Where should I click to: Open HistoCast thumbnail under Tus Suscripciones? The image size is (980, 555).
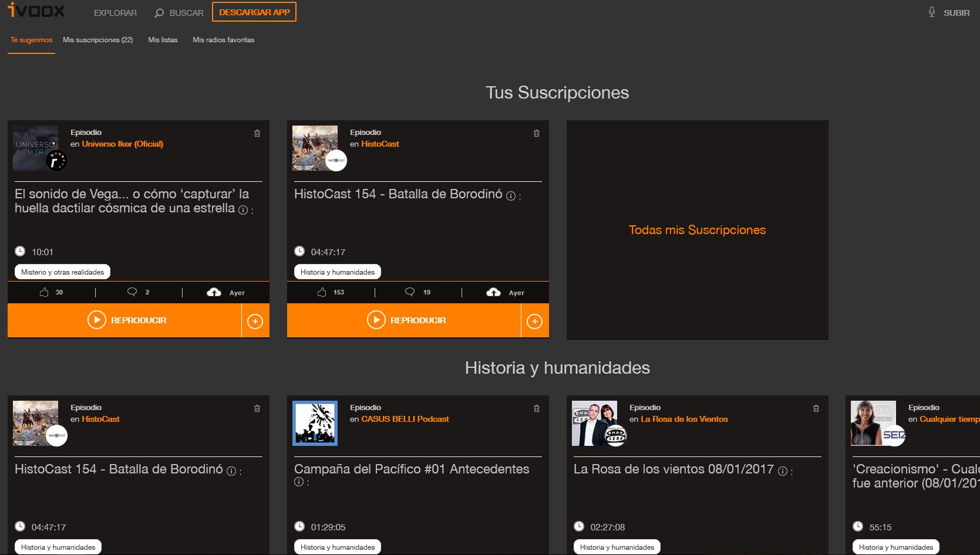315,148
